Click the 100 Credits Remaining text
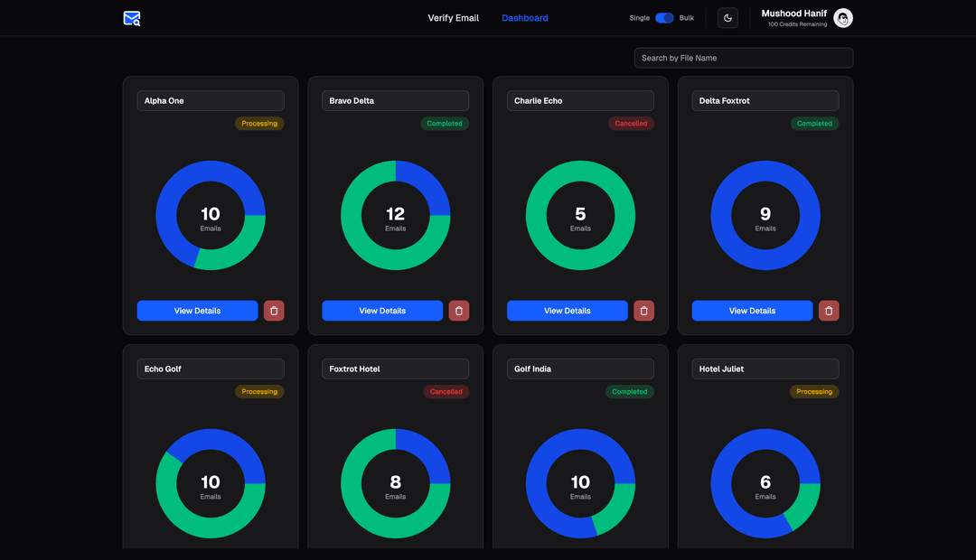 [797, 24]
